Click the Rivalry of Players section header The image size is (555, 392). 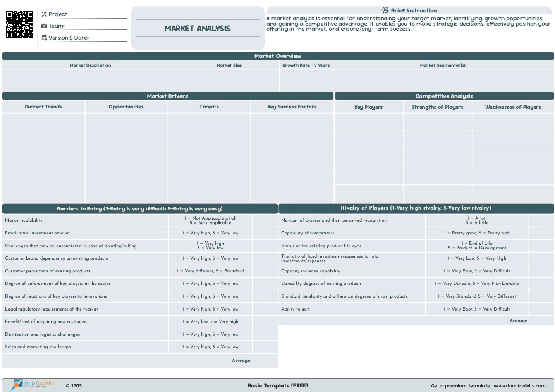(416, 208)
